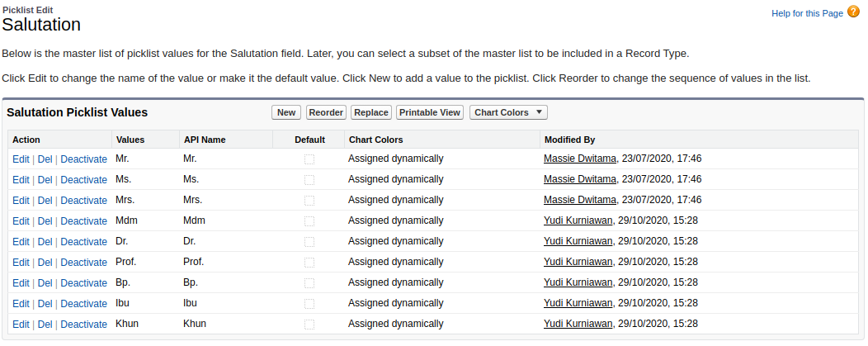Open Massie Dwitama's profile in the Mr. row
The width and height of the screenshot is (868, 346).
click(x=579, y=159)
